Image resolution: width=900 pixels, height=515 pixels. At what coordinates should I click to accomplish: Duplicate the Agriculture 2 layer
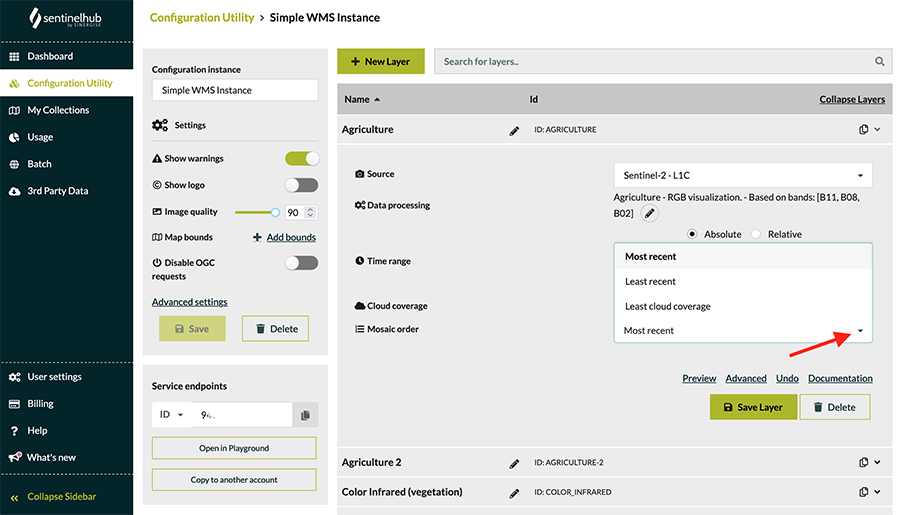[x=863, y=463]
